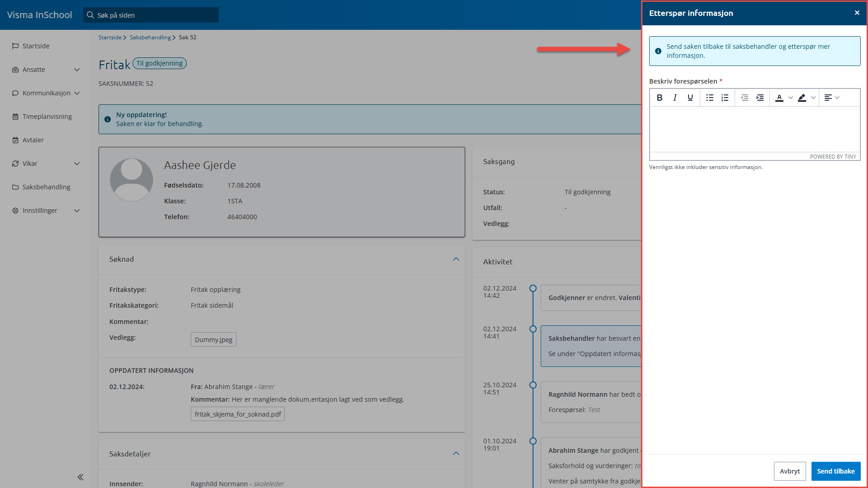868x488 pixels.
Task: Click the Send tilbake button
Action: (x=835, y=471)
